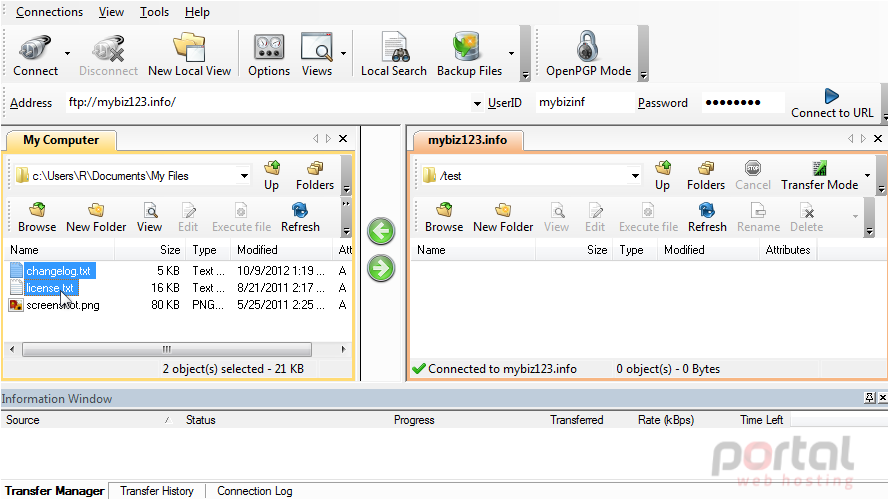Click Browse in My Computer pane
Screen dimensions: 889x500
tap(37, 218)
